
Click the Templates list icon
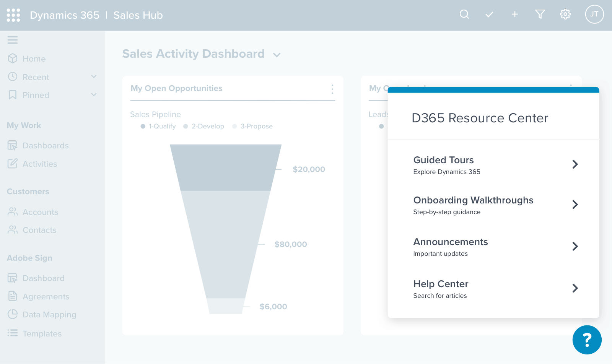13,333
